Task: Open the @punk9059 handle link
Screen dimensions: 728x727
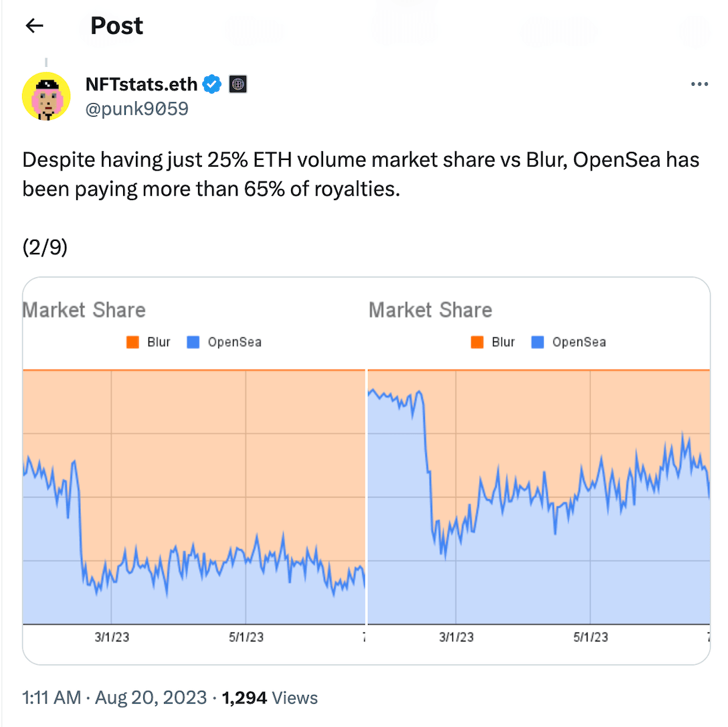Action: pyautogui.click(x=137, y=108)
